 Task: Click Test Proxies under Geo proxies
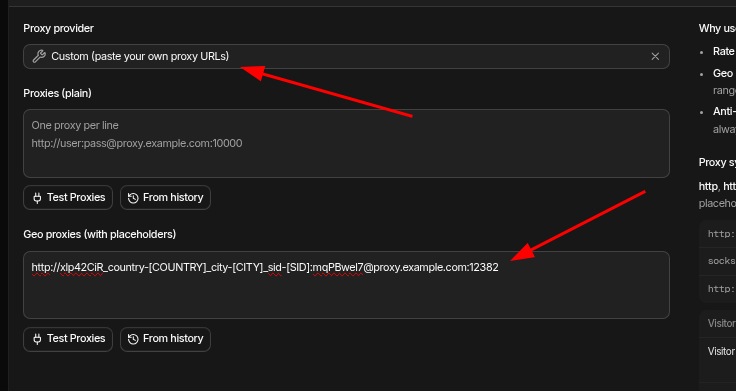68,339
